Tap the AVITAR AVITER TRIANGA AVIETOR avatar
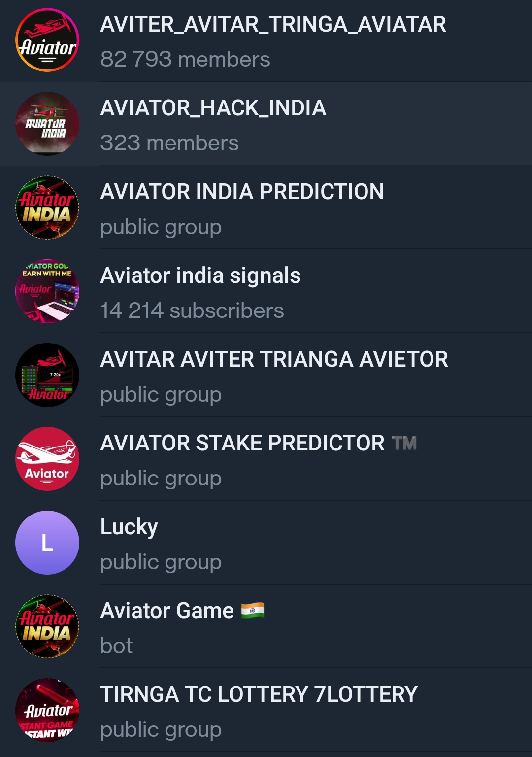Image resolution: width=532 pixels, height=757 pixels. [47, 375]
